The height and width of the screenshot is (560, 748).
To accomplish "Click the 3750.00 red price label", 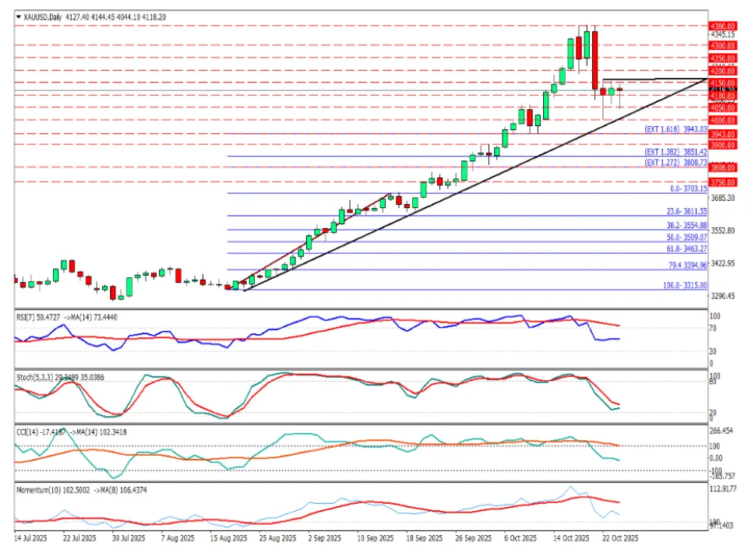I will point(723,182).
